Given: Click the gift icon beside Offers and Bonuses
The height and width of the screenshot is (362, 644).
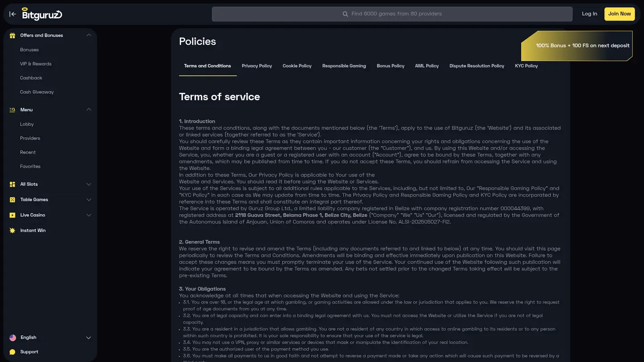Looking at the screenshot, I should [x=13, y=35].
